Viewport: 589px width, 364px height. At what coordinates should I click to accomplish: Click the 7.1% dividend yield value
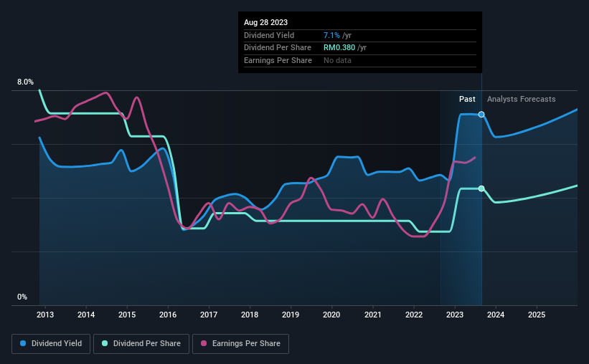[331, 35]
